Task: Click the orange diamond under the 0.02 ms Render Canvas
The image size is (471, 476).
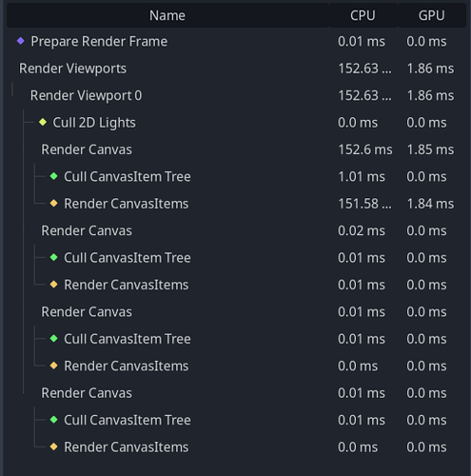Action: pos(54,285)
